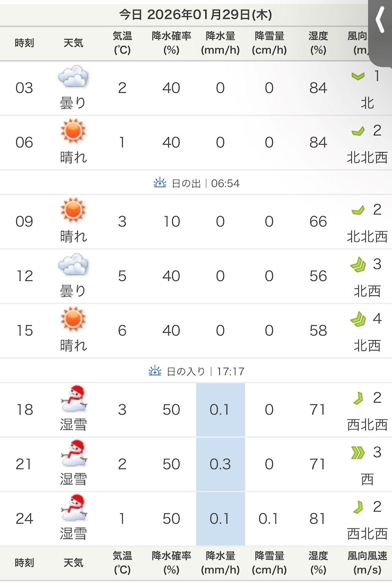Click the west wind arrow at 21:00
Image resolution: width=392 pixels, height=587 pixels.
(x=357, y=453)
